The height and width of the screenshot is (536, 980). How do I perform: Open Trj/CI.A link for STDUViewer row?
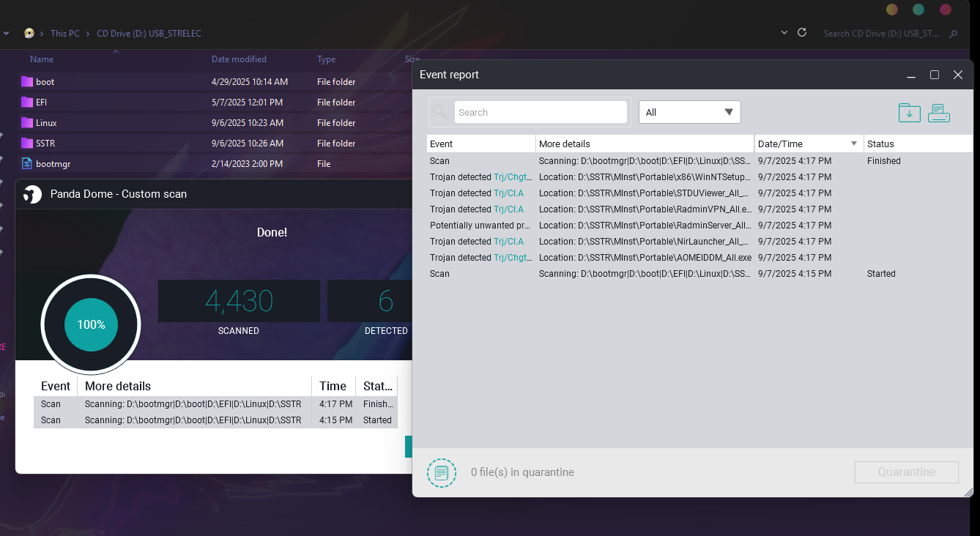point(508,193)
